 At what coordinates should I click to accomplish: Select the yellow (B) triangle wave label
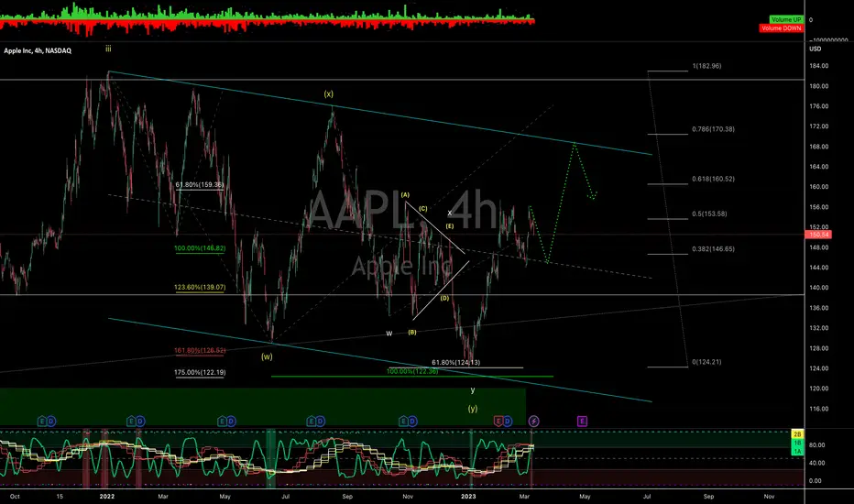click(x=412, y=332)
